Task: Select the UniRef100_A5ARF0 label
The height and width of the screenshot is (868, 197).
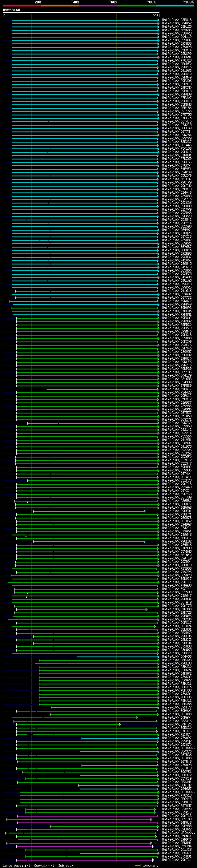Action: tap(176, 64)
